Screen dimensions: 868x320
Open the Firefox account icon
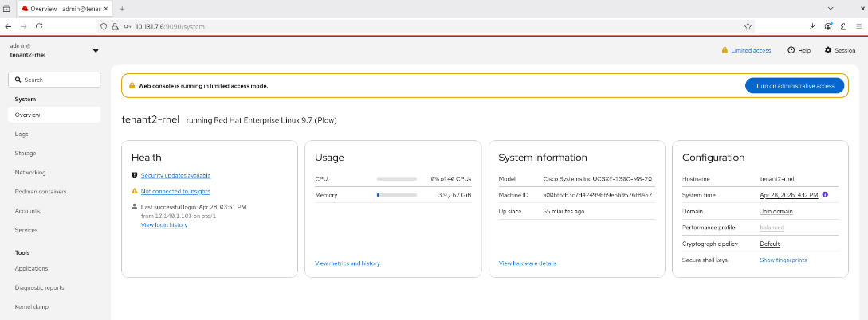[828, 26]
